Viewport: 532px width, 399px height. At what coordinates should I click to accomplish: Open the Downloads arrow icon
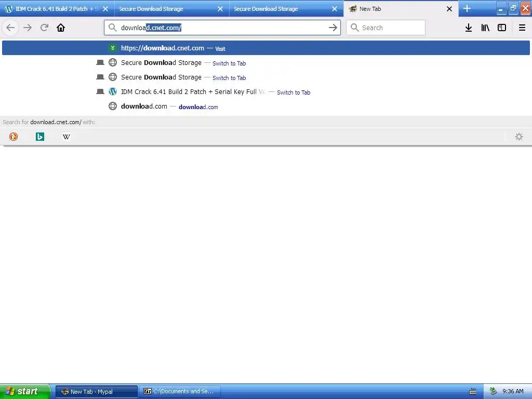tap(469, 28)
